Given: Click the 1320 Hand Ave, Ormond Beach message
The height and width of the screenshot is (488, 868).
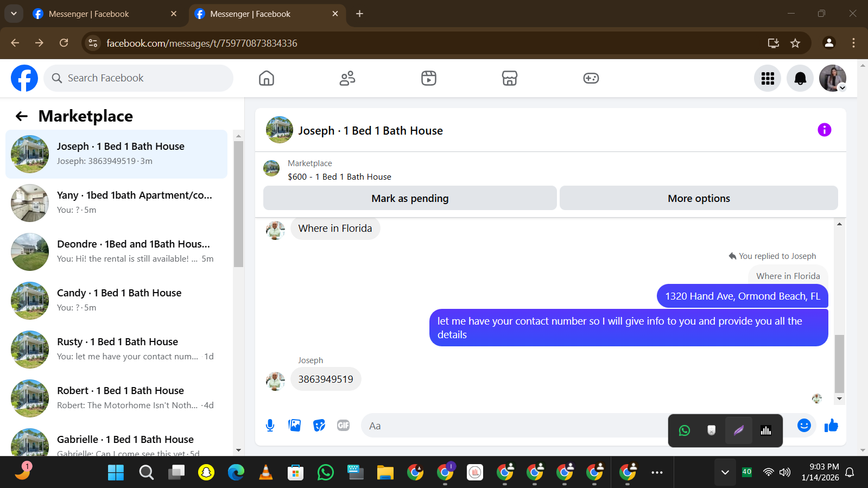Looking at the screenshot, I should coord(743,296).
